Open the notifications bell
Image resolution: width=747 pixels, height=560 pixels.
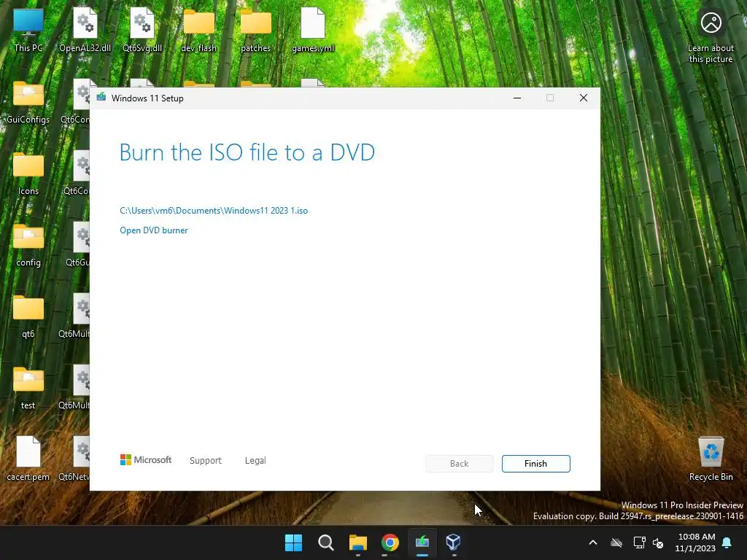(727, 542)
